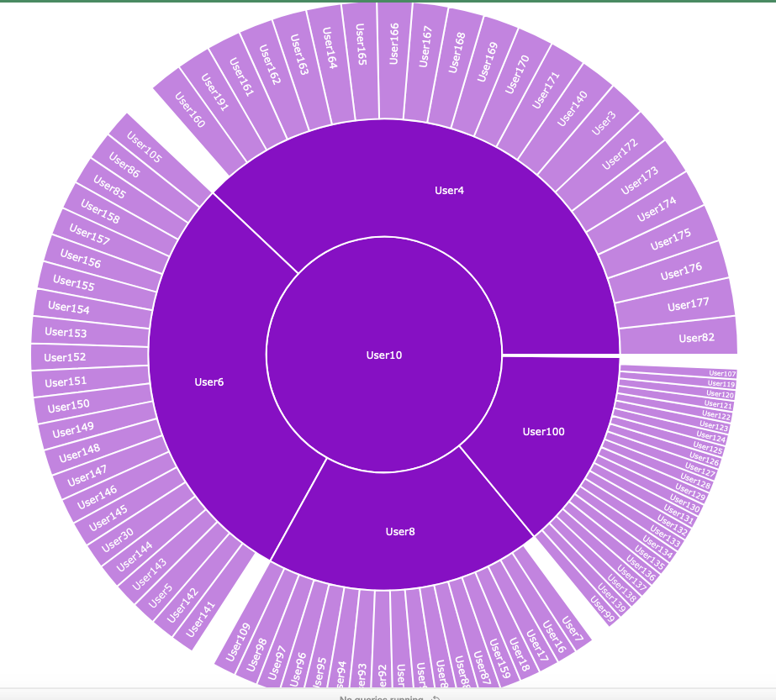This screenshot has height=700, width=776.
Task: Click the User8 inner ring segment
Action: point(397,531)
